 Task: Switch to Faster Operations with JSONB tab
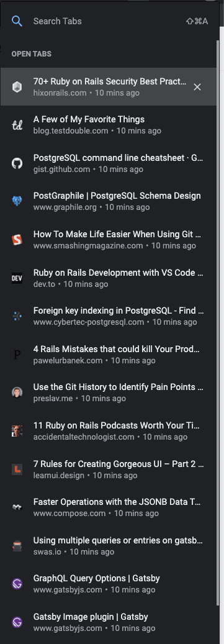pyautogui.click(x=109, y=507)
